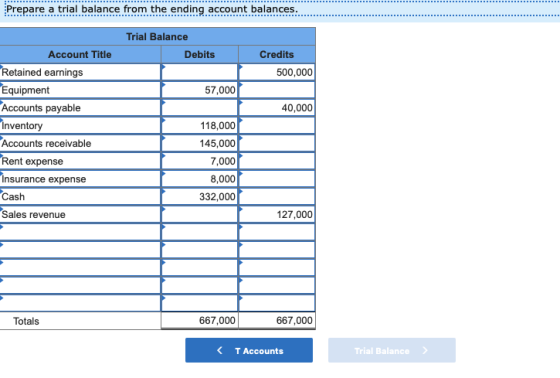Click the left chevron on T Accounts button

pyautogui.click(x=220, y=350)
